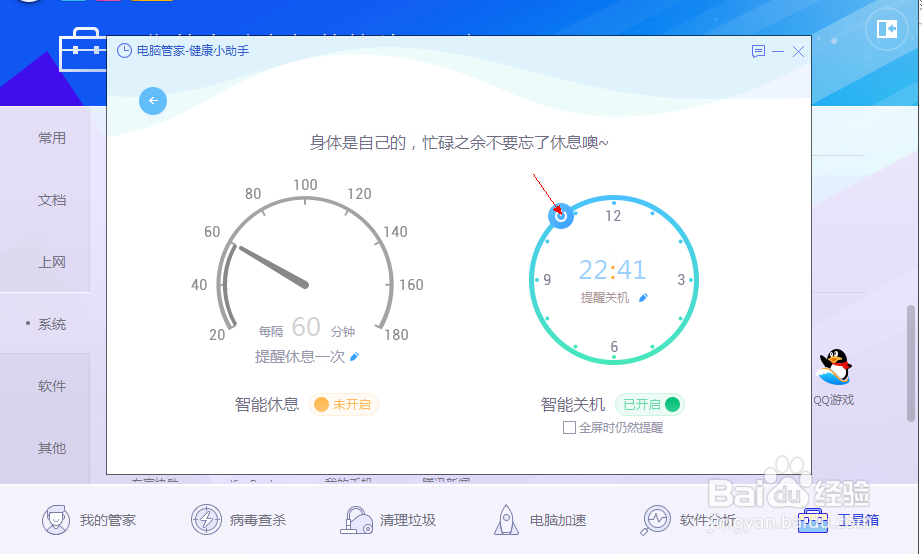Viewport: 922px width, 554px height.
Task: Click the 9 o'clock mark on the shutdown clock
Action: pos(547,280)
